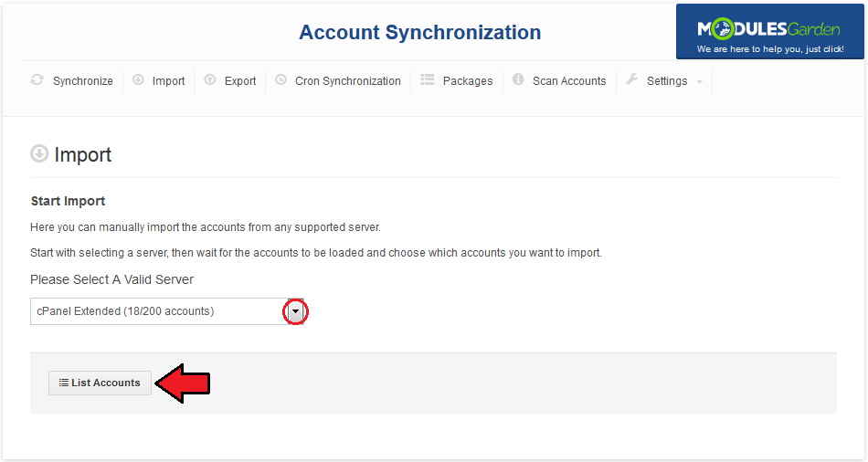Click the Account Synchronization page title

pyautogui.click(x=419, y=32)
